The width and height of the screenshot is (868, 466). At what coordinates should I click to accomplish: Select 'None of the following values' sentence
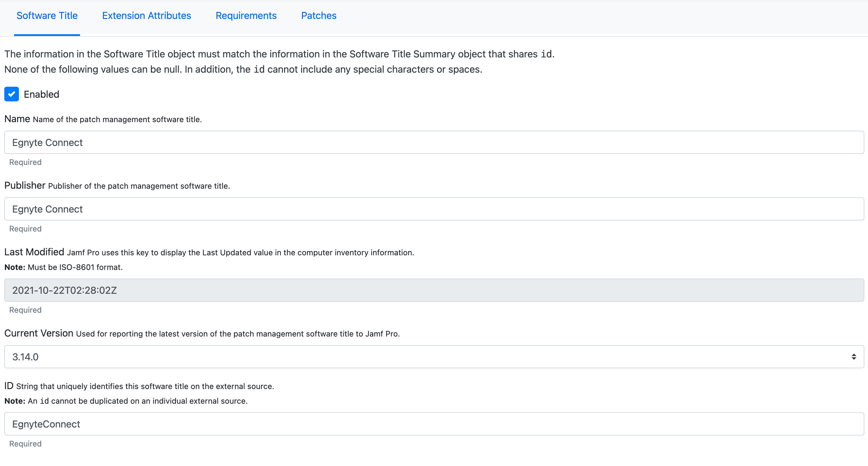click(x=243, y=69)
